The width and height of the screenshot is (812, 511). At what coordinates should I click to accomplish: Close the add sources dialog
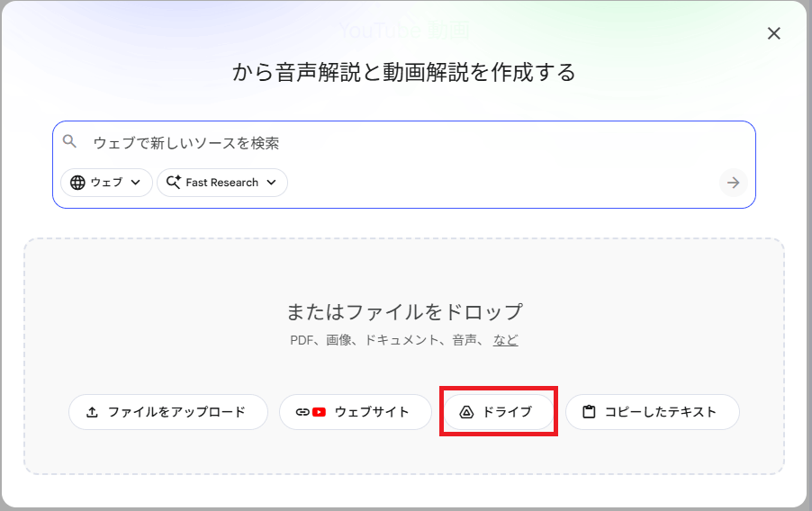773,33
